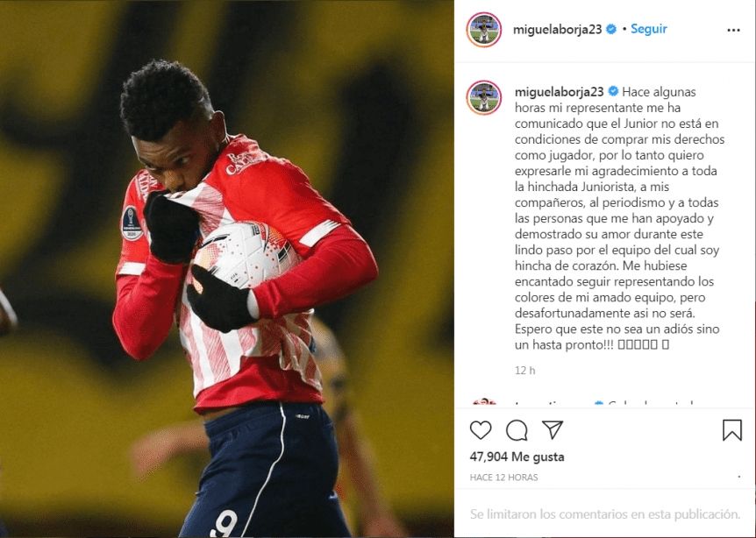
Task: Click the verified badge beside caption username
Action: 613,91
